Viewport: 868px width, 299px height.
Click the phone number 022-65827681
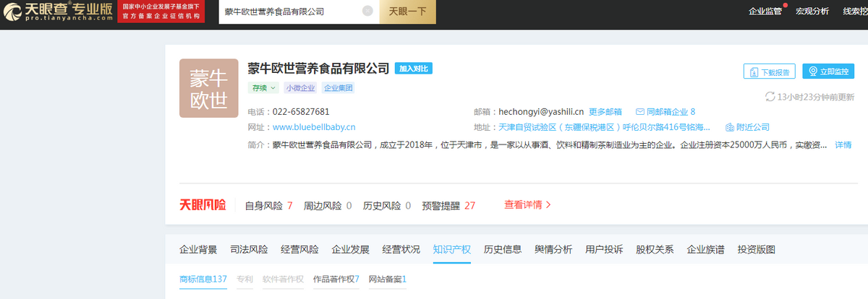(301, 112)
